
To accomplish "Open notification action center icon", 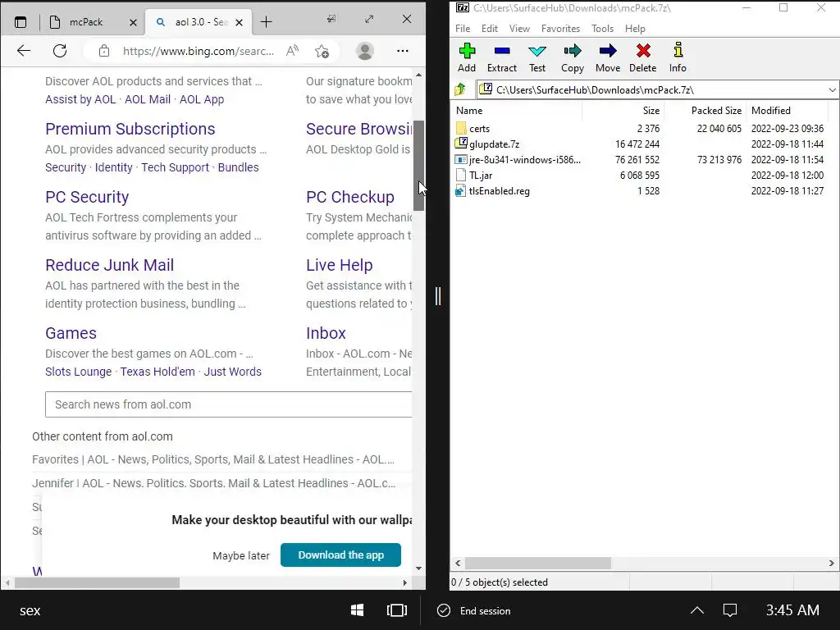I will pyautogui.click(x=730, y=610).
